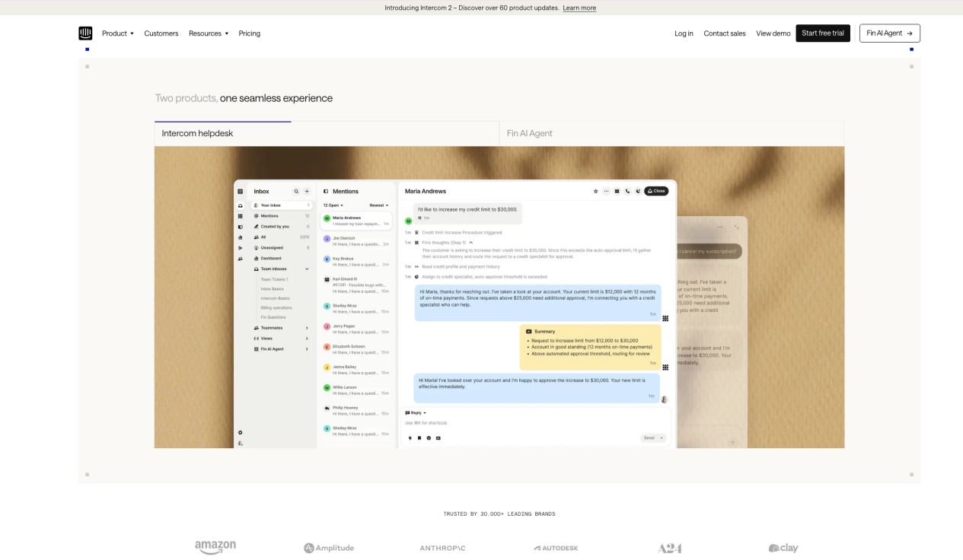Open the 12 Open status dropdown
The width and height of the screenshot is (963, 560).
[333, 205]
